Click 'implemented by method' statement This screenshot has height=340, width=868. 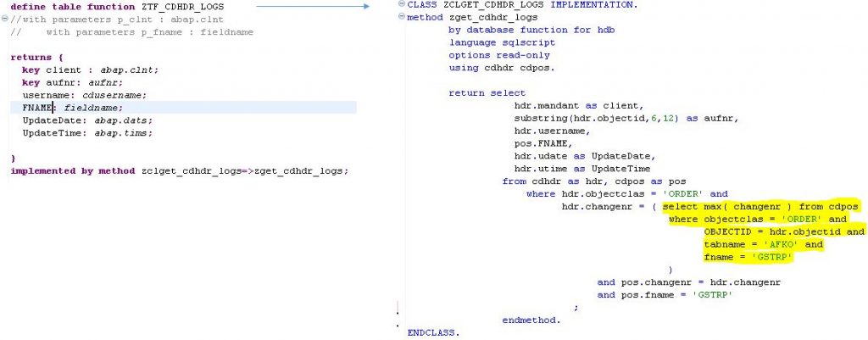(73, 170)
